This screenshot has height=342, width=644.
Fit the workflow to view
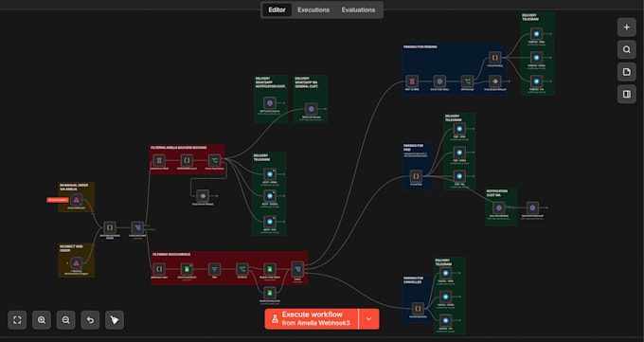pos(17,320)
